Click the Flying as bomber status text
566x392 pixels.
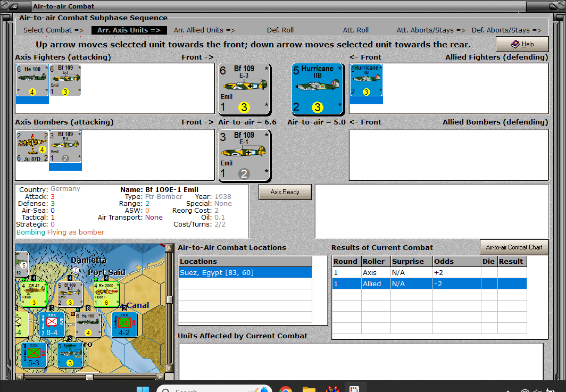click(x=76, y=232)
